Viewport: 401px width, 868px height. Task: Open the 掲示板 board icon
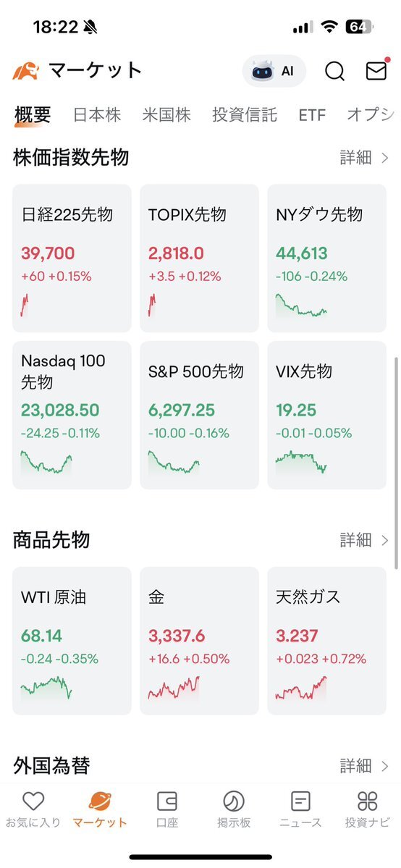[x=234, y=801]
